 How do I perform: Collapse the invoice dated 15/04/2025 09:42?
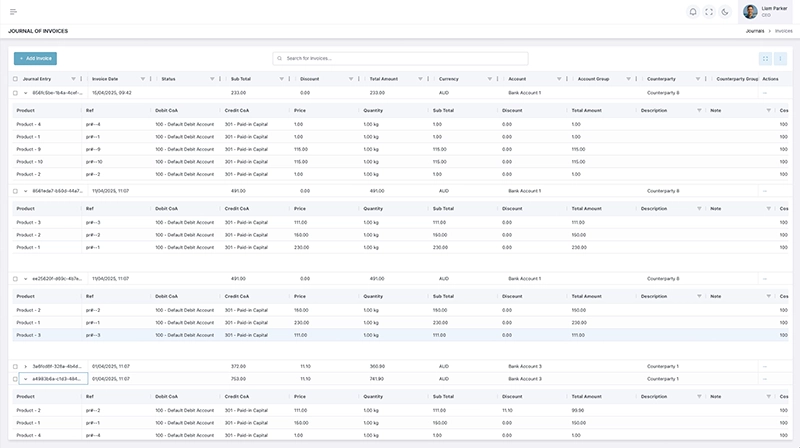coord(26,93)
